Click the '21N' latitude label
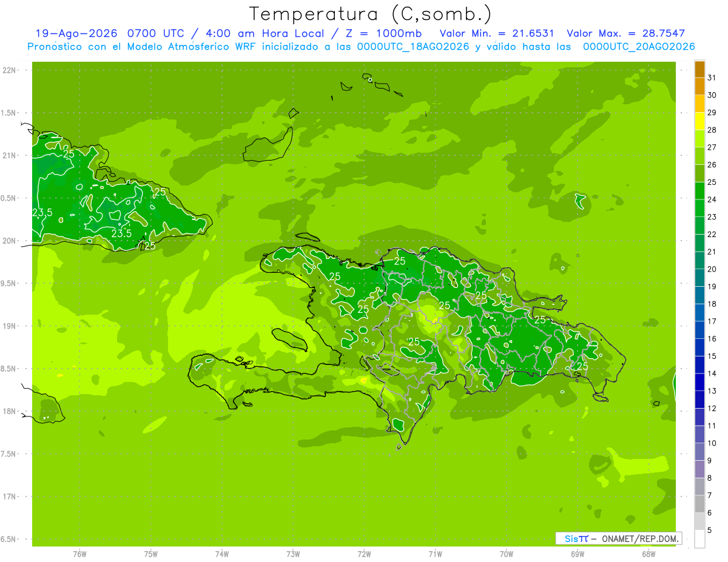Image resolution: width=728 pixels, height=562 pixels. (x=9, y=155)
